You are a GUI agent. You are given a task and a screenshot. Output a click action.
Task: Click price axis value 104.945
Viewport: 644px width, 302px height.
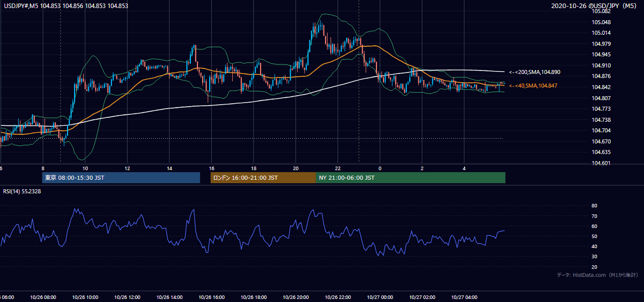point(601,55)
